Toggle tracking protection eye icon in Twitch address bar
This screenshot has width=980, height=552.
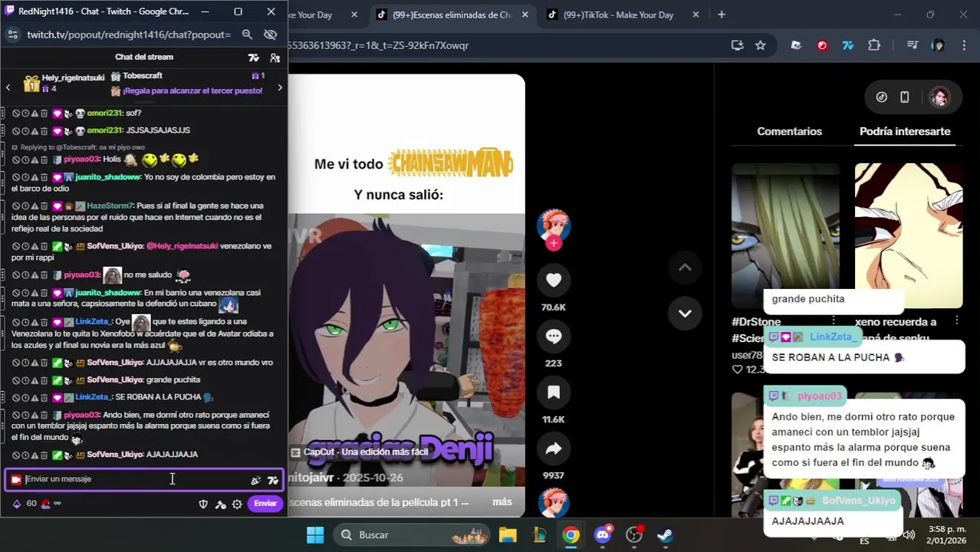point(270,34)
